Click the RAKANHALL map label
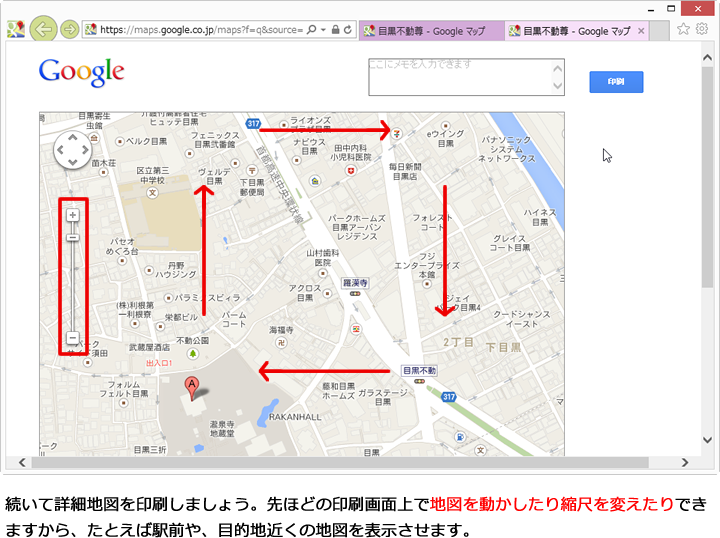This screenshot has height=538, width=720. click(295, 417)
